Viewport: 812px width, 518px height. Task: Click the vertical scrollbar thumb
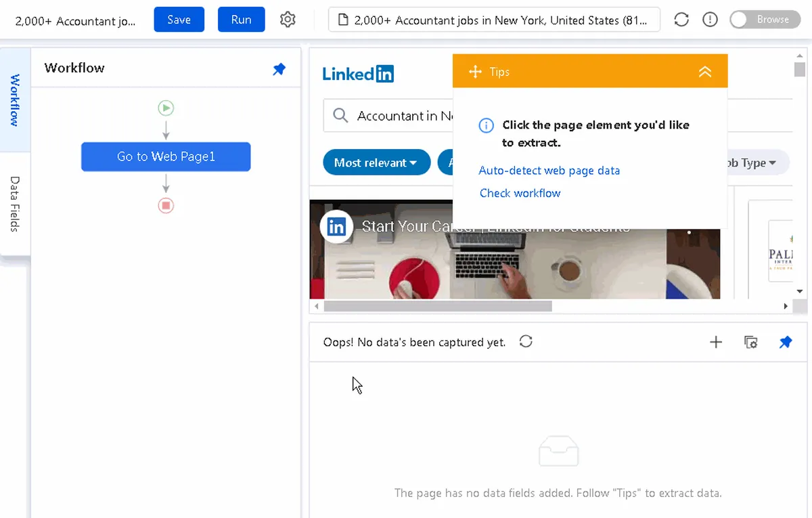tap(799, 69)
